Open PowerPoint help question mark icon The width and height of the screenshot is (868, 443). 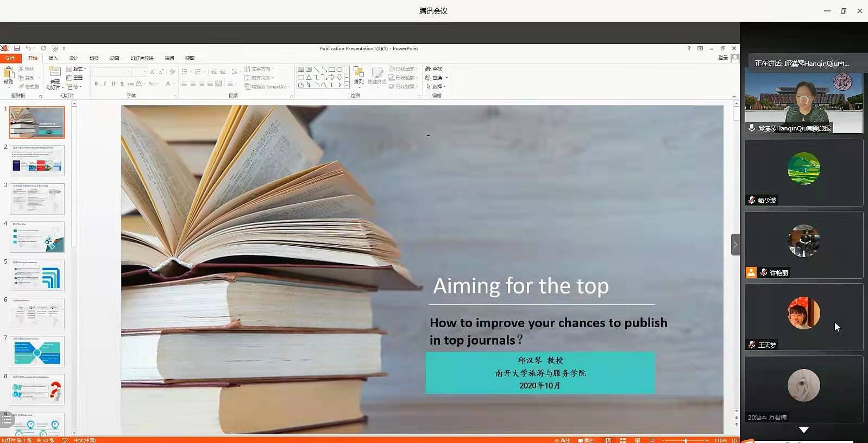(689, 48)
